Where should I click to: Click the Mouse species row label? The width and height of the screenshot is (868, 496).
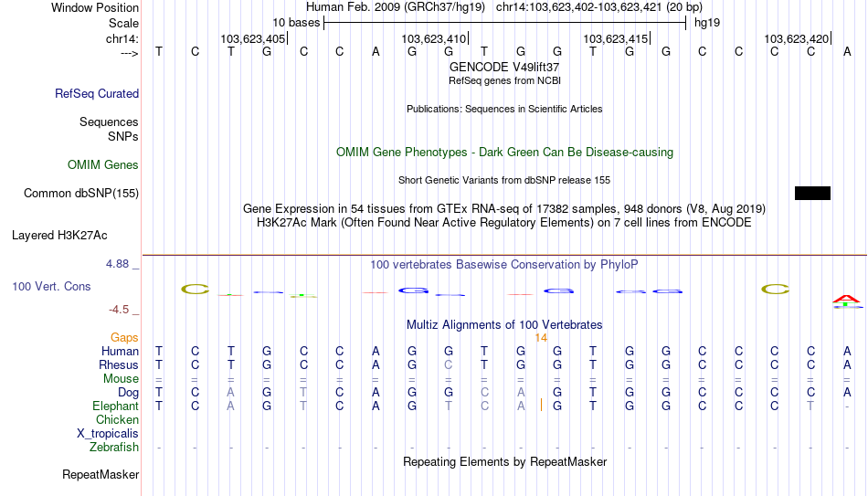pyautogui.click(x=121, y=379)
